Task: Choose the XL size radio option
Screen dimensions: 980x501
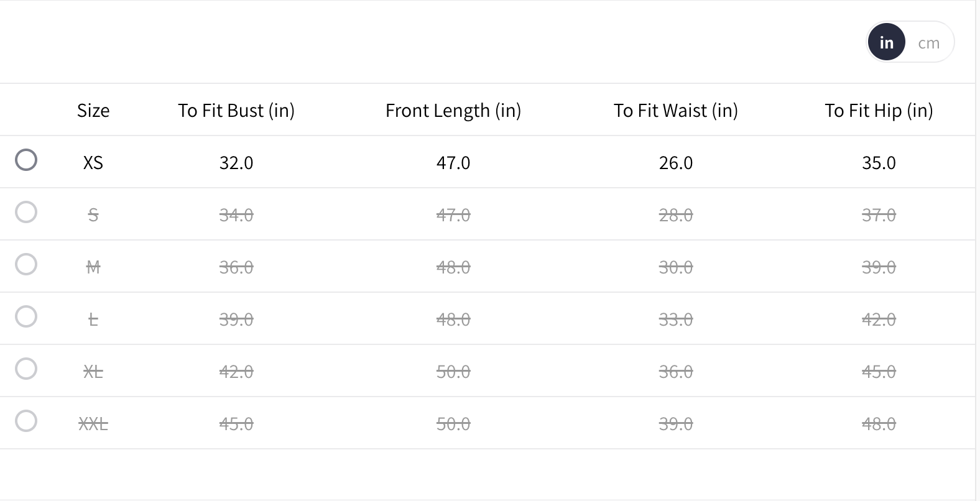Action: [x=26, y=369]
